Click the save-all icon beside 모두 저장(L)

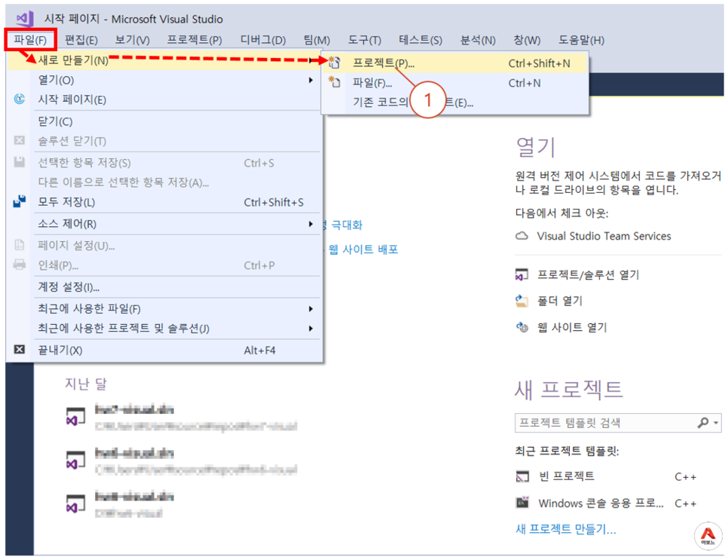(x=19, y=201)
